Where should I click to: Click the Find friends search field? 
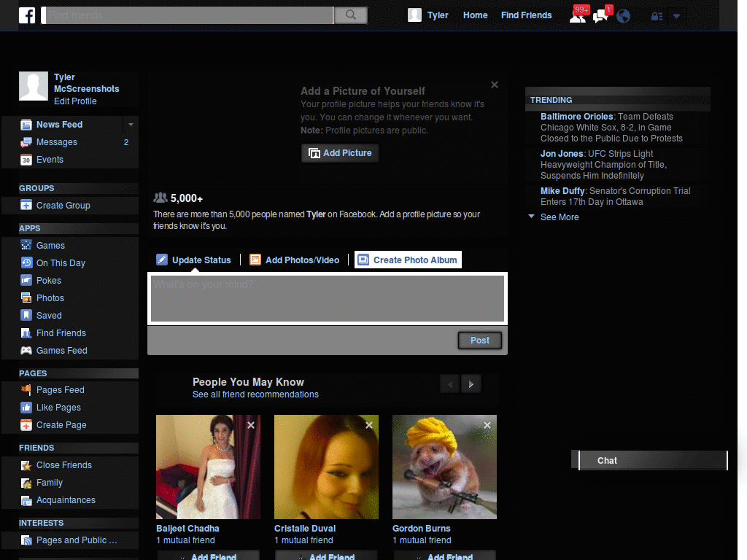tap(187, 15)
